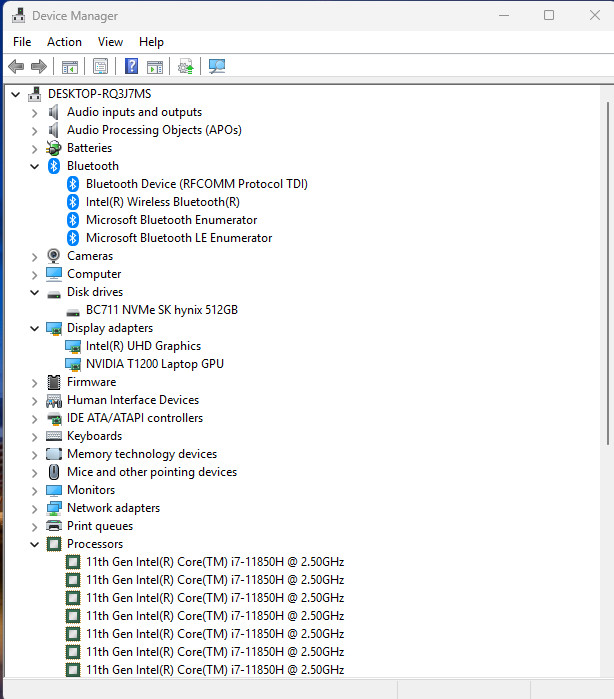Maximize the Device Manager window
This screenshot has width=614, height=699.
pyautogui.click(x=549, y=16)
